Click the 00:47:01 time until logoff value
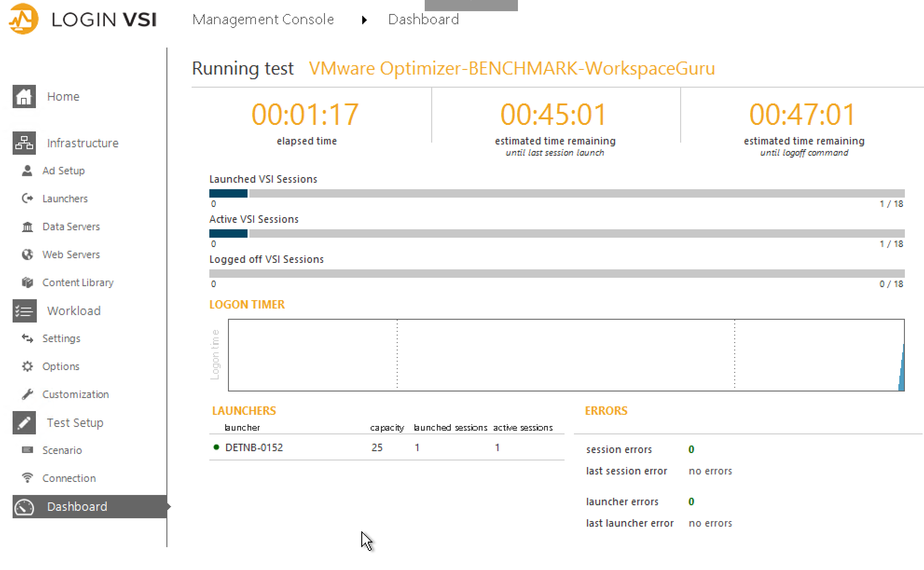 (x=803, y=114)
